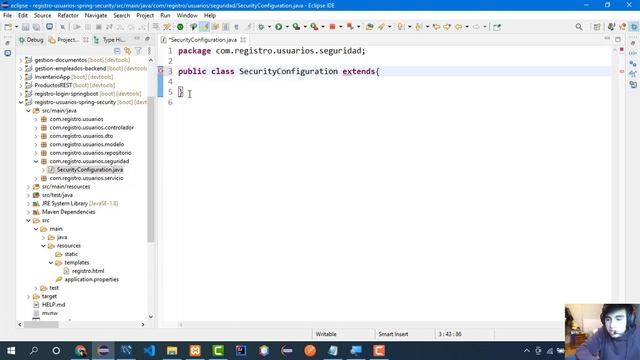Click the Pin Editor toolbar icon

point(497,27)
